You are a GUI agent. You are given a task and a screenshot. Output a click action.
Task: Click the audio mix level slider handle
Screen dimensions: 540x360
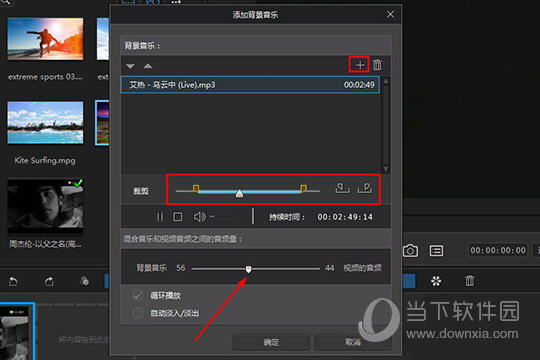[x=248, y=269]
